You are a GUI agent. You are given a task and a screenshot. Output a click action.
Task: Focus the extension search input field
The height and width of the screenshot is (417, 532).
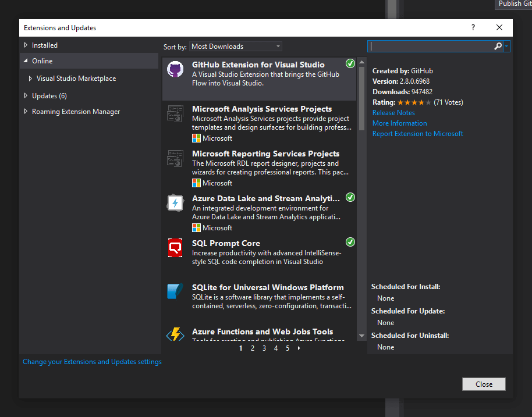click(x=430, y=46)
